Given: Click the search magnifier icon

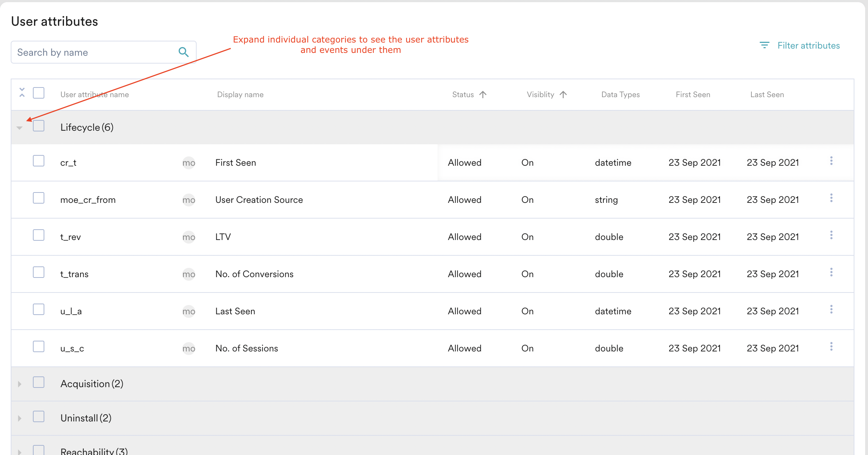Looking at the screenshot, I should [183, 52].
